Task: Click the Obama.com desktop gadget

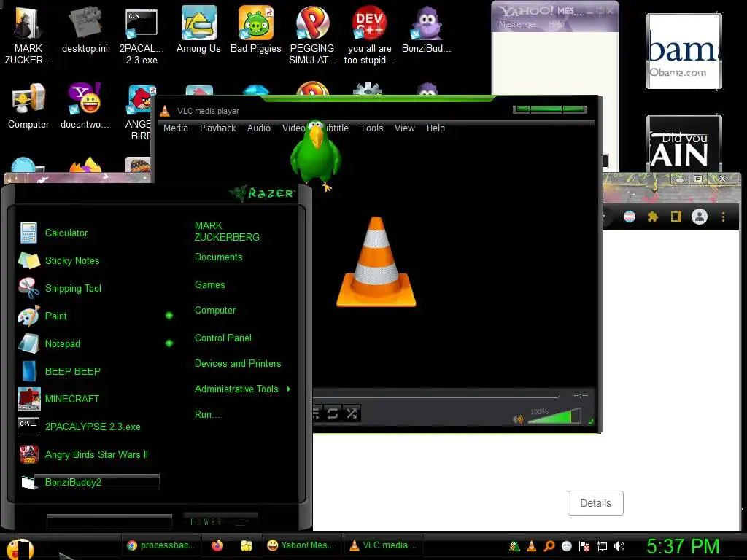Action: [684, 51]
